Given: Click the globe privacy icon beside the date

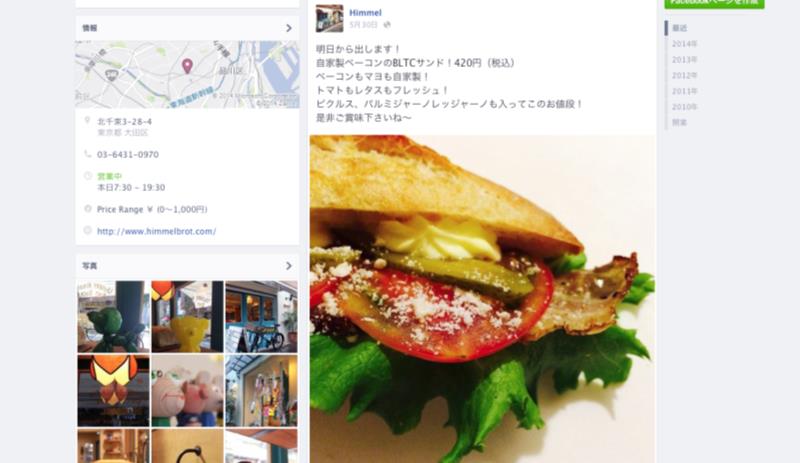Looking at the screenshot, I should click(x=387, y=25).
